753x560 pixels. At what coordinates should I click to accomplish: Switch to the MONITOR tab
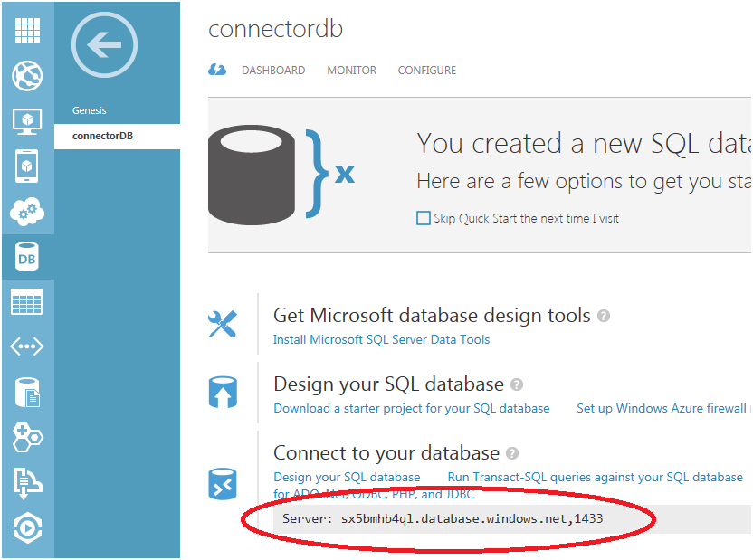[351, 71]
